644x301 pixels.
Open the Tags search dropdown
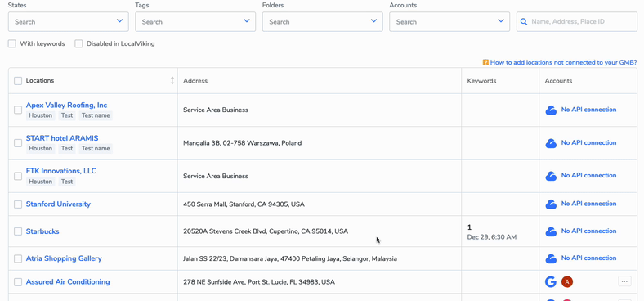coord(195,22)
